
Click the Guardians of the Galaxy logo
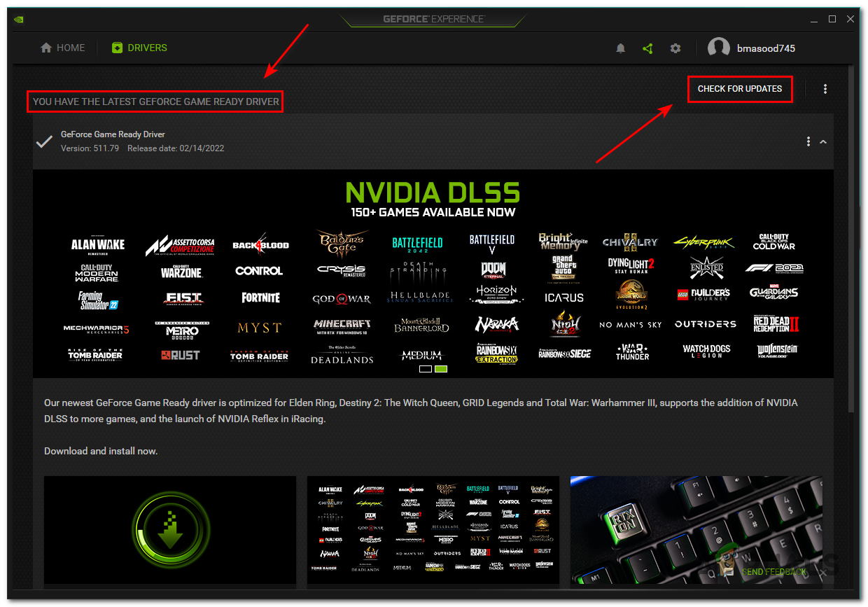(x=773, y=291)
